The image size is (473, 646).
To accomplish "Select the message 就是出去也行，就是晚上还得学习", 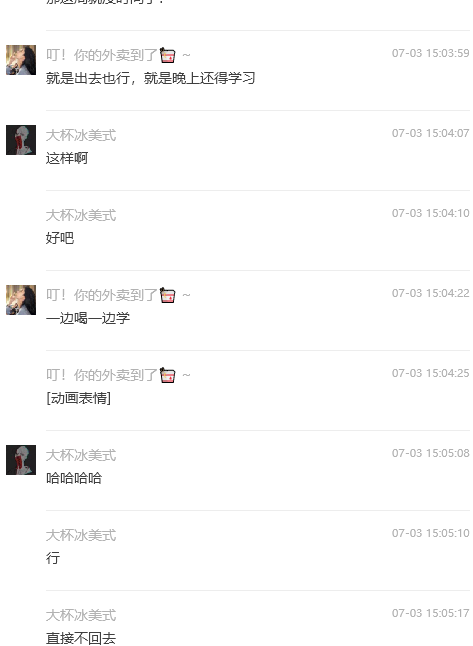I will click(150, 78).
